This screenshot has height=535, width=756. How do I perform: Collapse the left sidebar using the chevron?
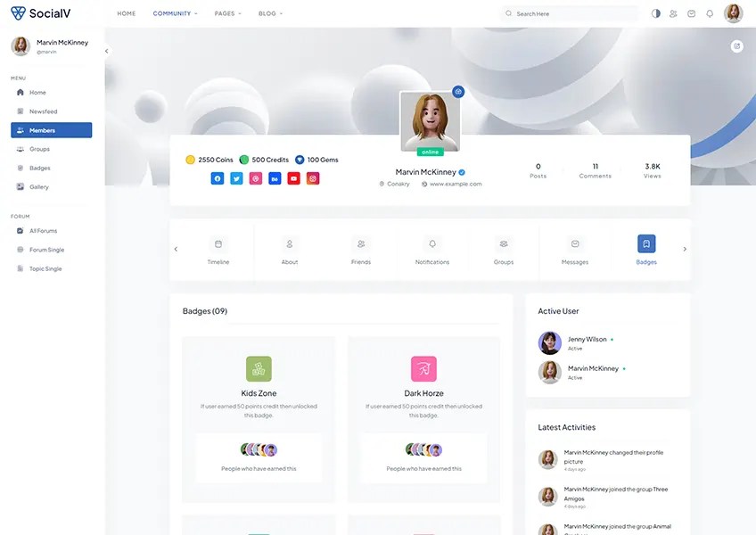106,51
